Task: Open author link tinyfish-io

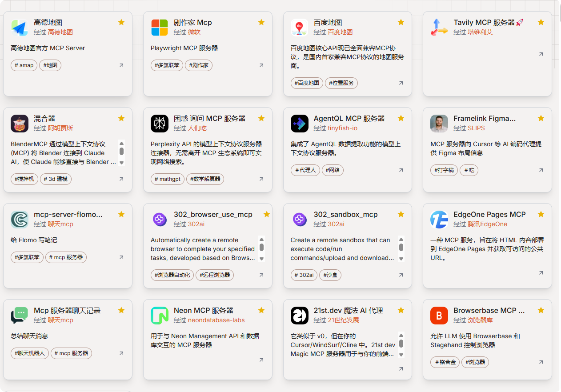Action: click(343, 128)
